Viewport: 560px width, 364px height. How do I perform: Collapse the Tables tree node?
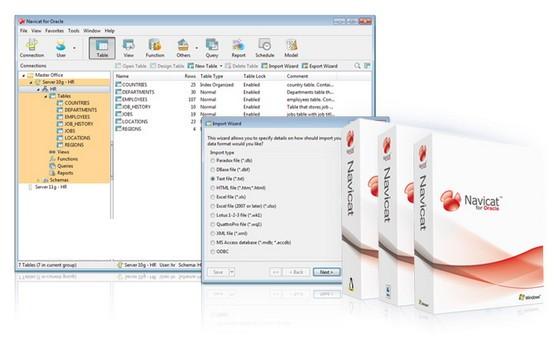pos(46,96)
